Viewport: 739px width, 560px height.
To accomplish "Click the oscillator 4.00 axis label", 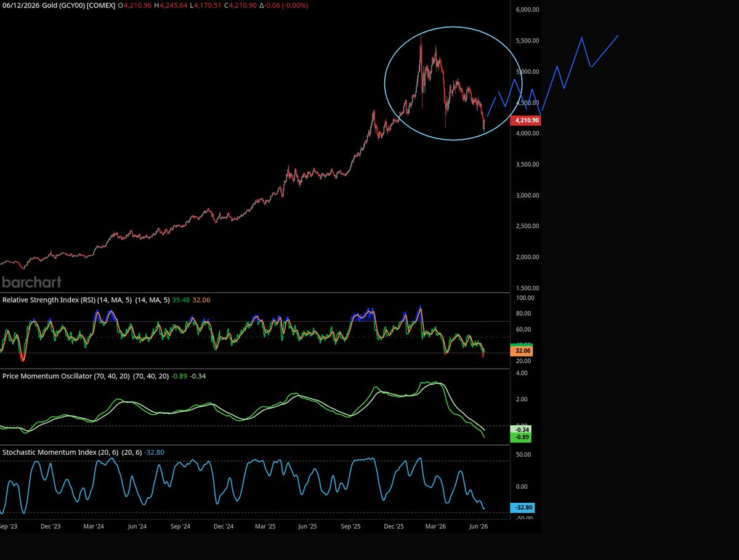I will click(x=522, y=373).
